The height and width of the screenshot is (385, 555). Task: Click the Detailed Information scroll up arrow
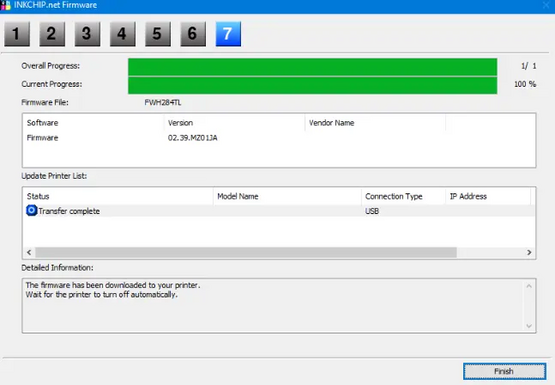pos(529,286)
